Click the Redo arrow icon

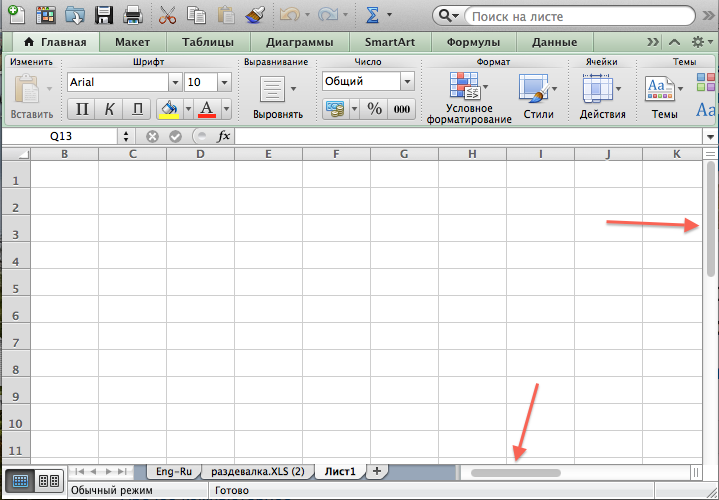pos(327,16)
